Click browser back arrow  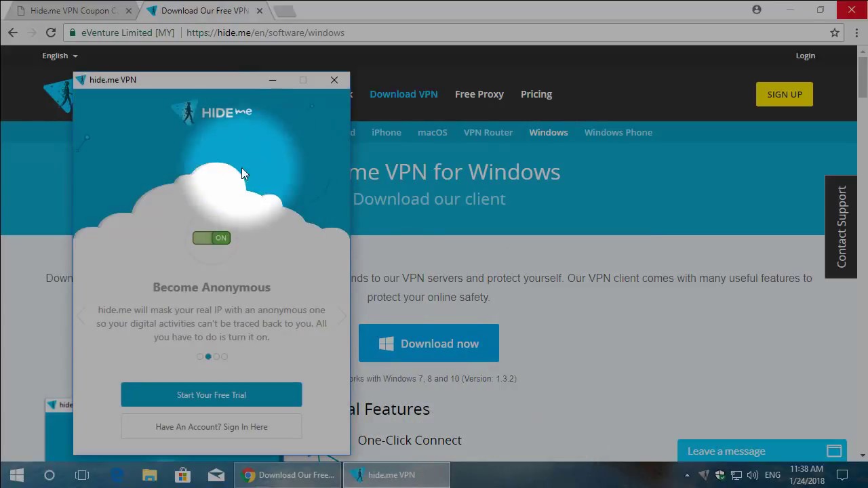click(x=13, y=33)
